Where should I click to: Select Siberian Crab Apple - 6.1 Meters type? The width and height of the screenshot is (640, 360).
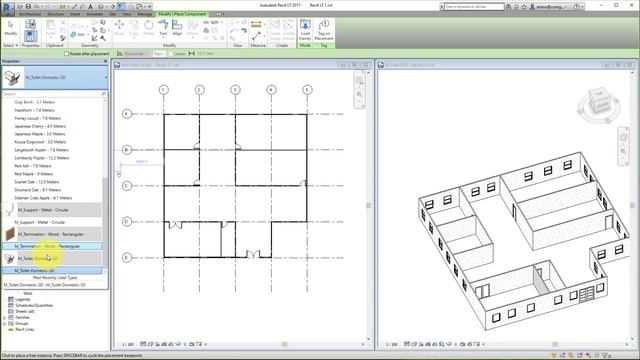pos(43,198)
